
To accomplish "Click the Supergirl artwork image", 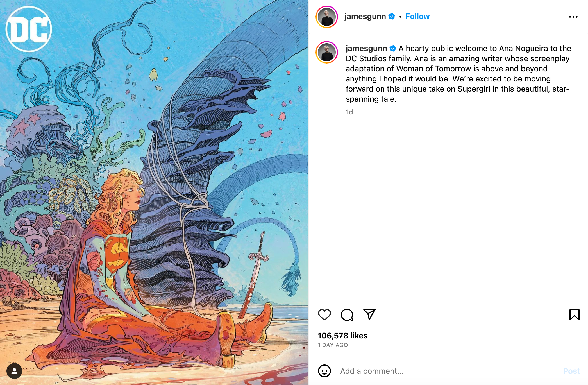I will (154, 192).
